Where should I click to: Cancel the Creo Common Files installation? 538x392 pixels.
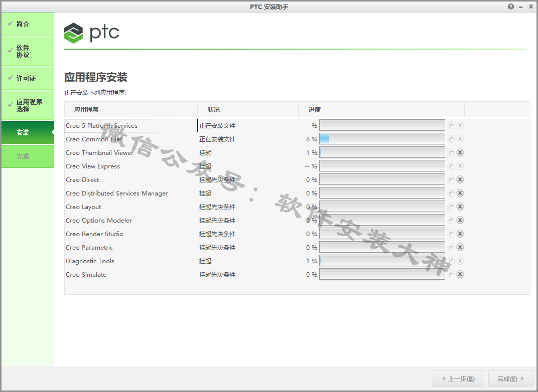click(460, 139)
